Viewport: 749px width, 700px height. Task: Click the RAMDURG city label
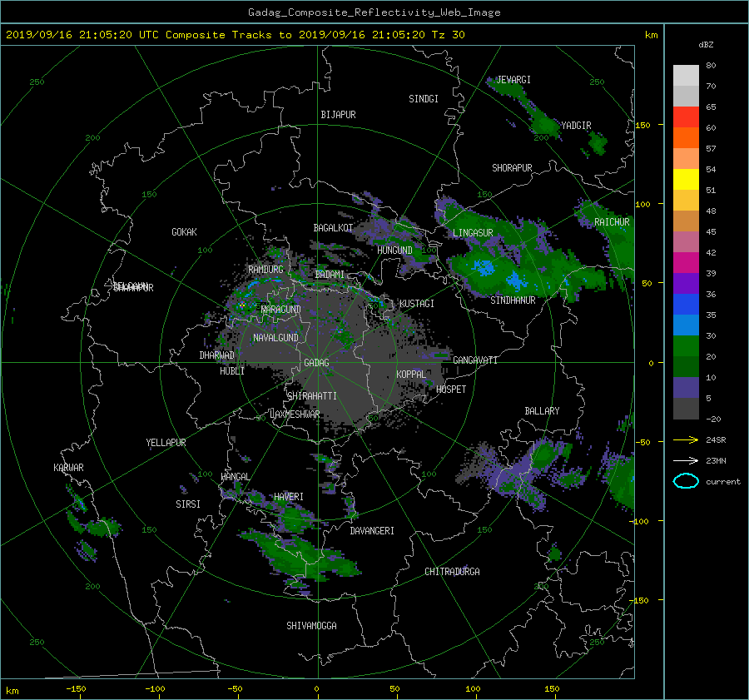tap(265, 270)
